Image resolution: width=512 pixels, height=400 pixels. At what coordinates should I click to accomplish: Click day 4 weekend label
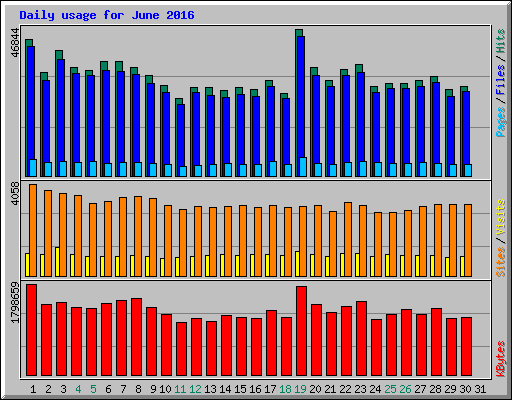(x=78, y=389)
